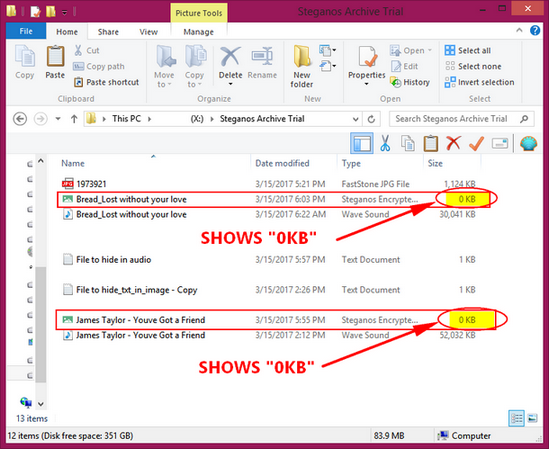The image size is (549, 449).
Task: Click Select all
Action: pos(467,50)
